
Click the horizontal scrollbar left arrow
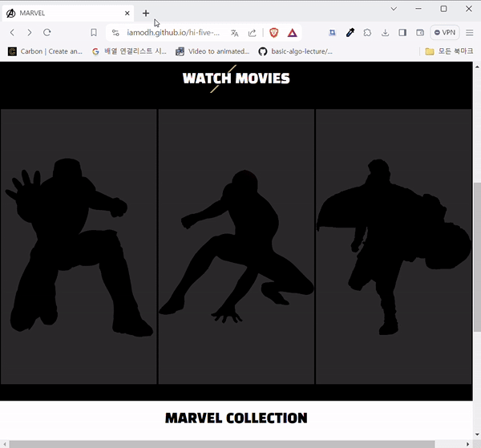tap(4, 444)
